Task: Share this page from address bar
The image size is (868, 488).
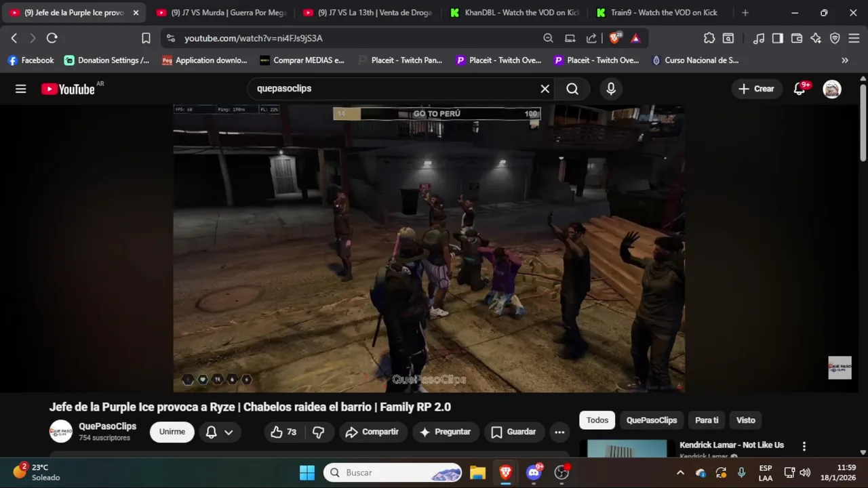Action: coord(591,38)
